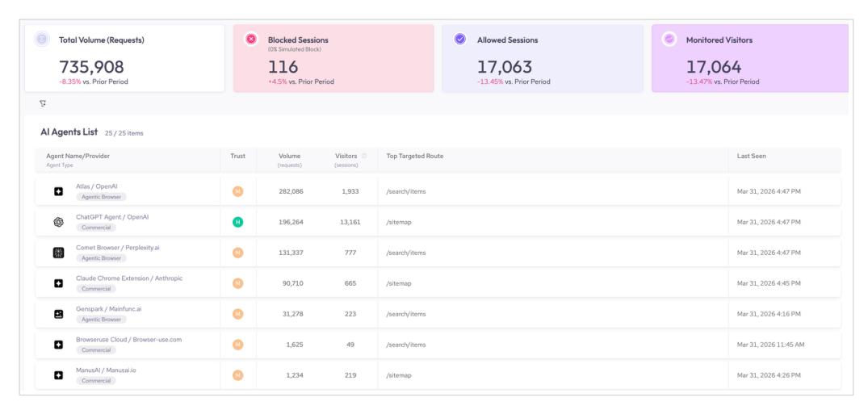Click last seen Mar 31, 2026 4:26 PM
The width and height of the screenshot is (868, 410).
769,375
